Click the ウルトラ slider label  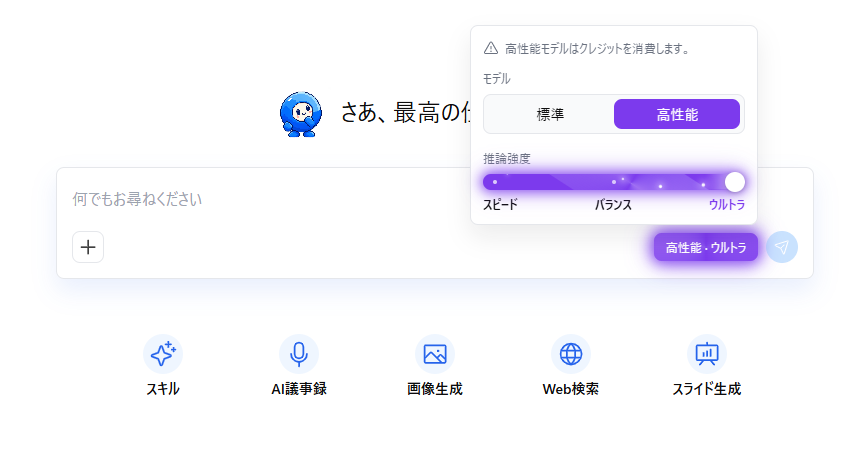coord(727,205)
